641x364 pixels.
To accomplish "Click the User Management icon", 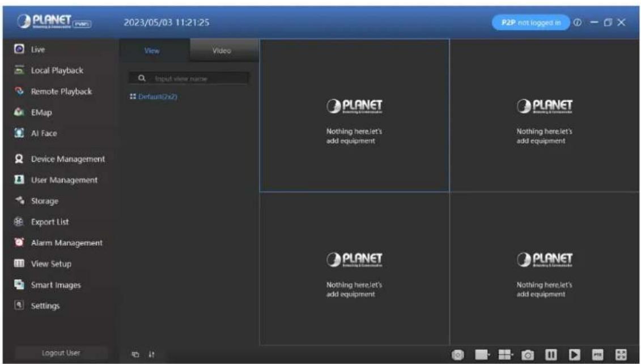I will tap(19, 179).
